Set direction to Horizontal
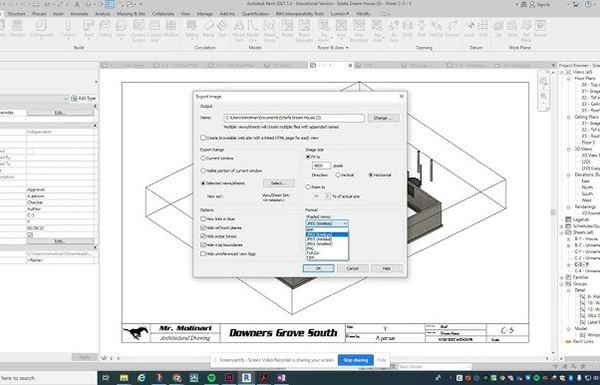 [370, 175]
